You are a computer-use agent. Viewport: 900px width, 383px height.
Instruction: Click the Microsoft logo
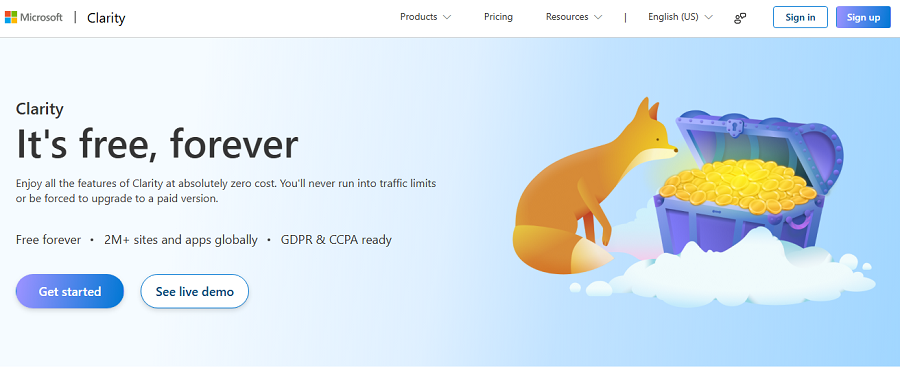[x=34, y=17]
